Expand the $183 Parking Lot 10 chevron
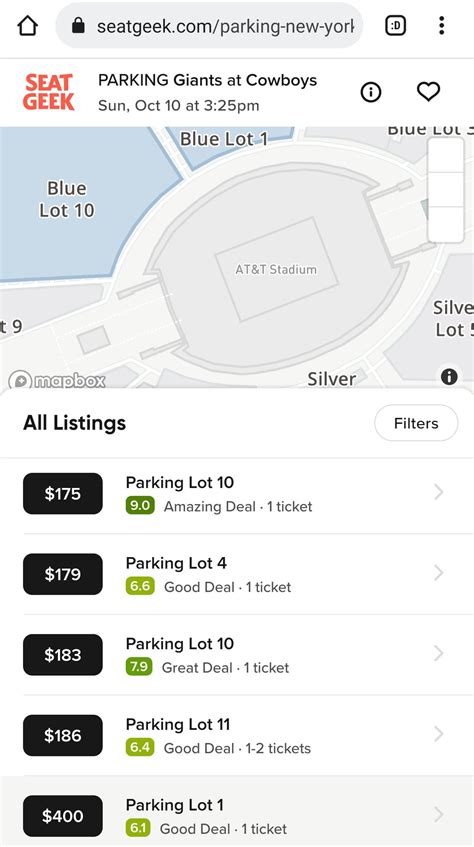Viewport: 474px width, 847px height. coord(438,653)
